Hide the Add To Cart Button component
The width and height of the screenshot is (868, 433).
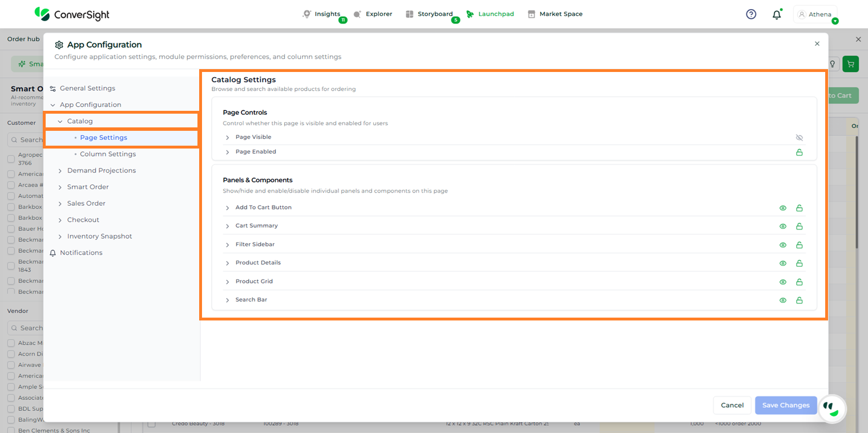[783, 208]
